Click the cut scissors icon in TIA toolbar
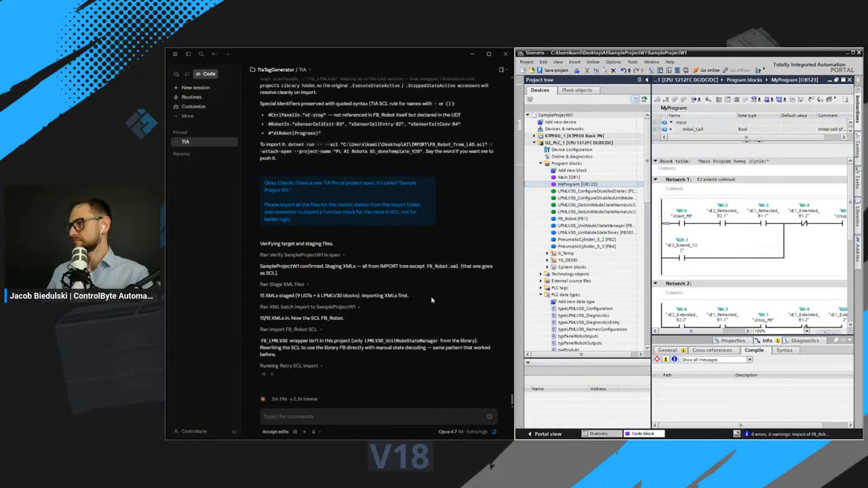868x488 pixels. click(x=587, y=70)
